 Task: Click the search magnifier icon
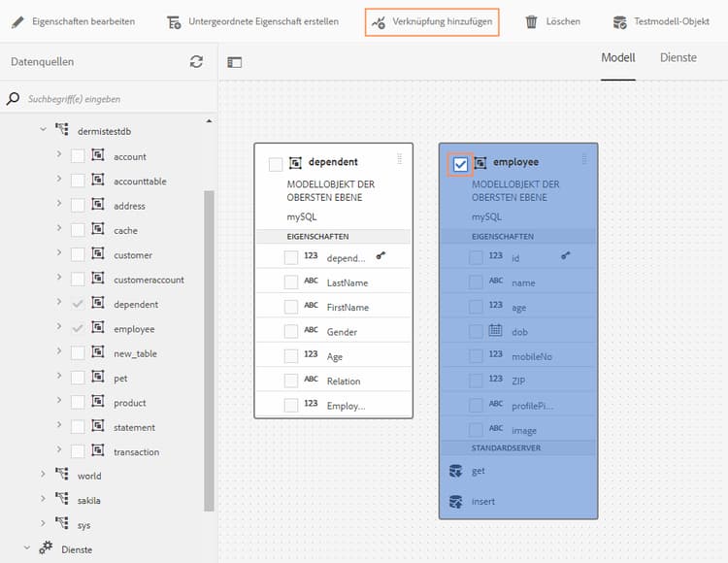[x=13, y=98]
